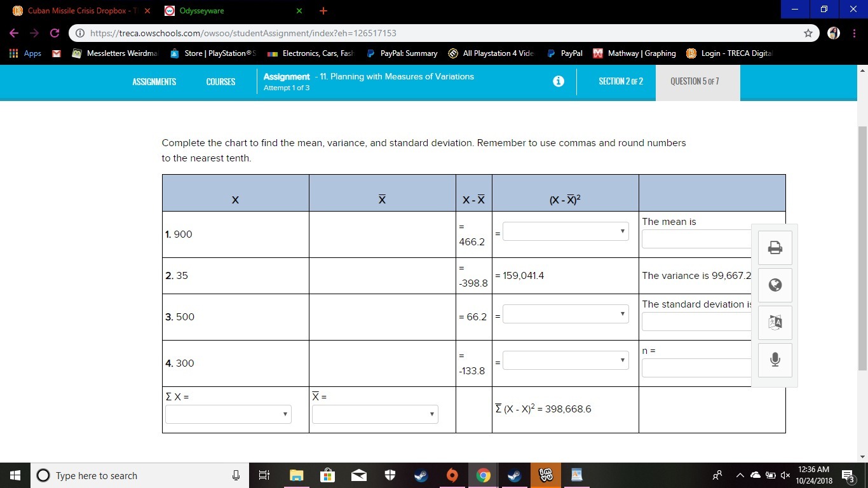Open the ASSIGNMENTS navigation item
868x488 pixels.
pyautogui.click(x=154, y=82)
